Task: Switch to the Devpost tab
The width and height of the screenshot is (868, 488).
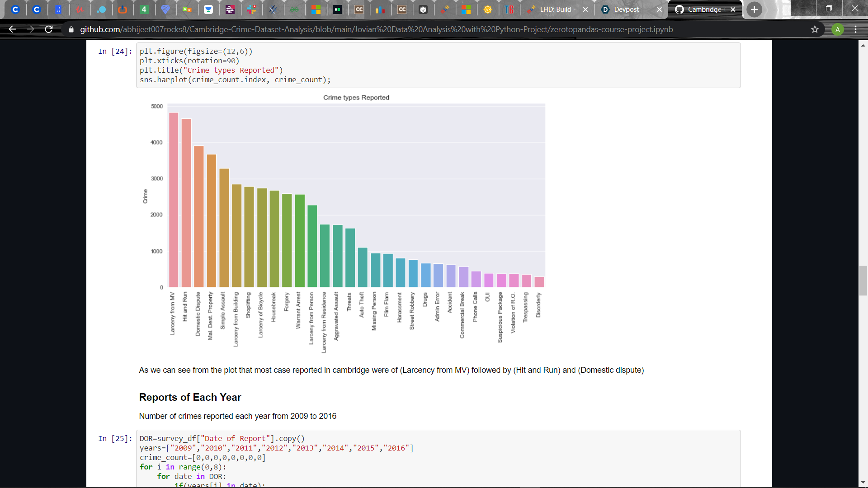Action: [x=626, y=9]
